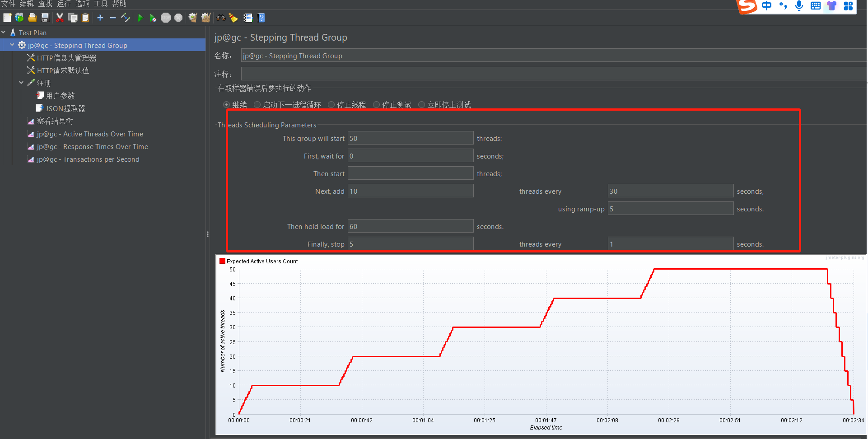Click the Next, add threads field

(x=411, y=191)
